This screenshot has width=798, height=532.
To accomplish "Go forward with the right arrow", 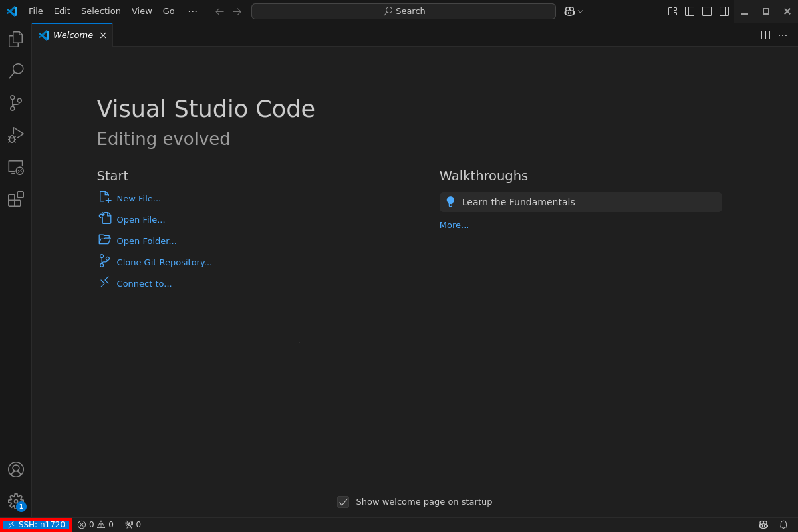I will point(237,11).
